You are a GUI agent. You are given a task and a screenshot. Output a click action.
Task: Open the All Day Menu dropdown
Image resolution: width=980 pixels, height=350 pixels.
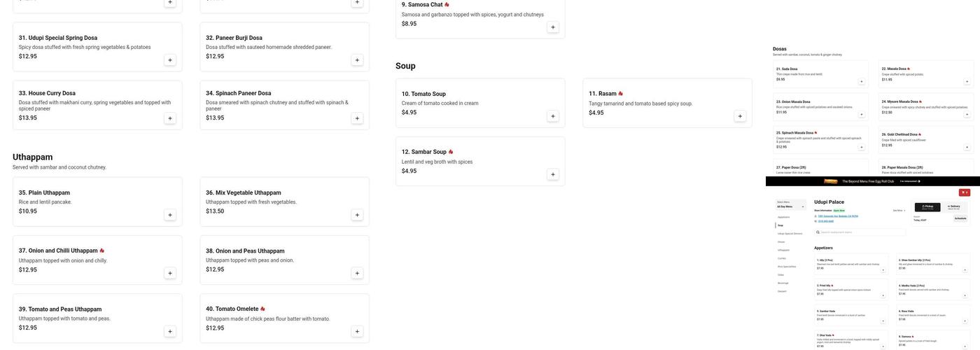click(x=790, y=206)
